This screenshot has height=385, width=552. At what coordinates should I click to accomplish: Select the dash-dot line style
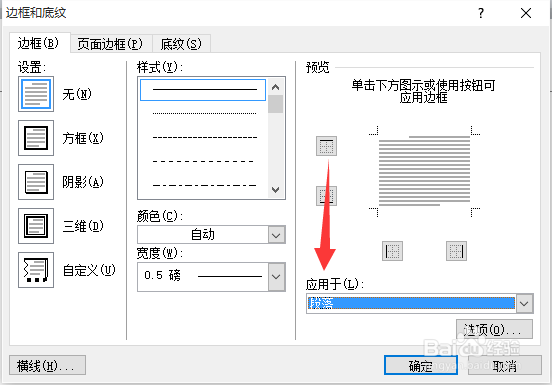[203, 185]
